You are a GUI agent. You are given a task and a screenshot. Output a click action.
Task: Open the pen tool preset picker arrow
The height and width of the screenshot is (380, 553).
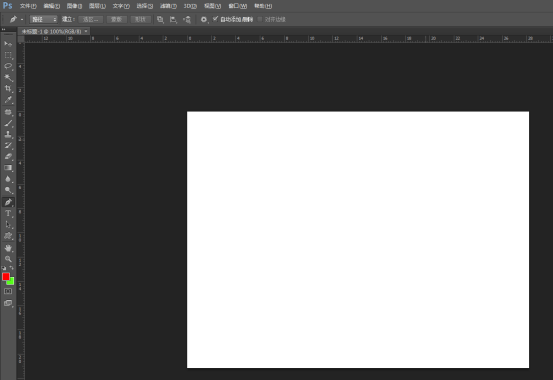point(22,19)
